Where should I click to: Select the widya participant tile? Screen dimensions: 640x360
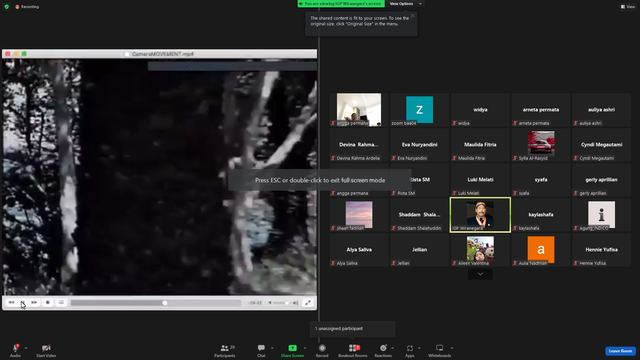[x=480, y=110]
